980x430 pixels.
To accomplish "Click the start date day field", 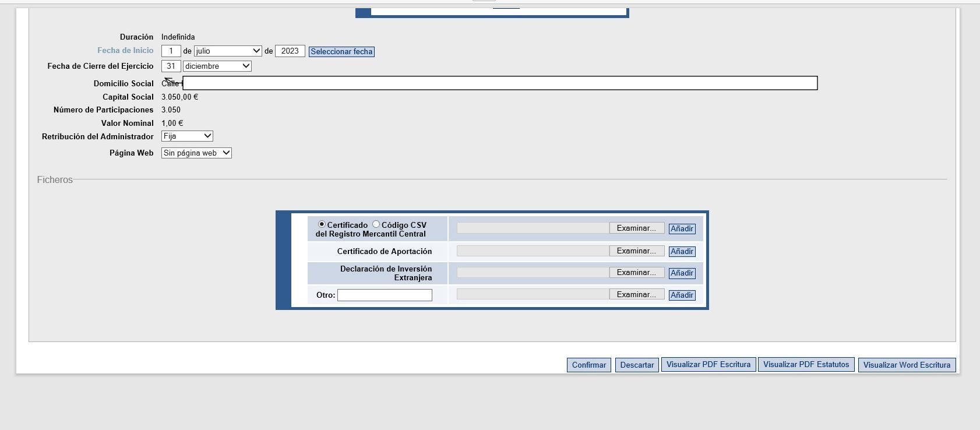I will (x=171, y=51).
